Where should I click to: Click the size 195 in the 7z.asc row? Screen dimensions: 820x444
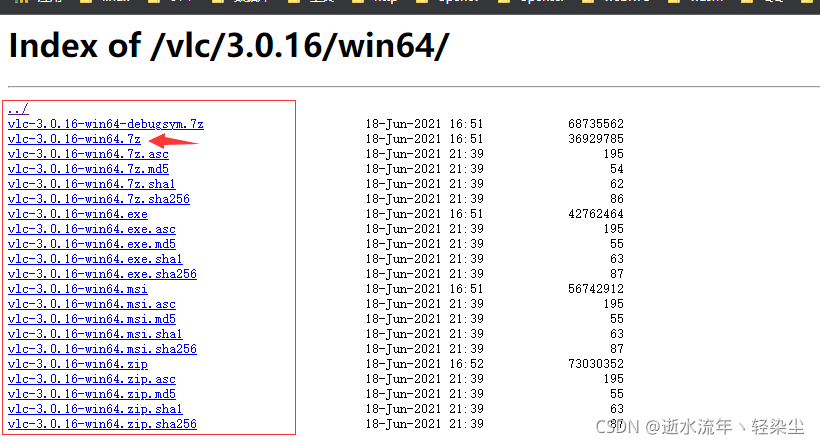tap(613, 154)
